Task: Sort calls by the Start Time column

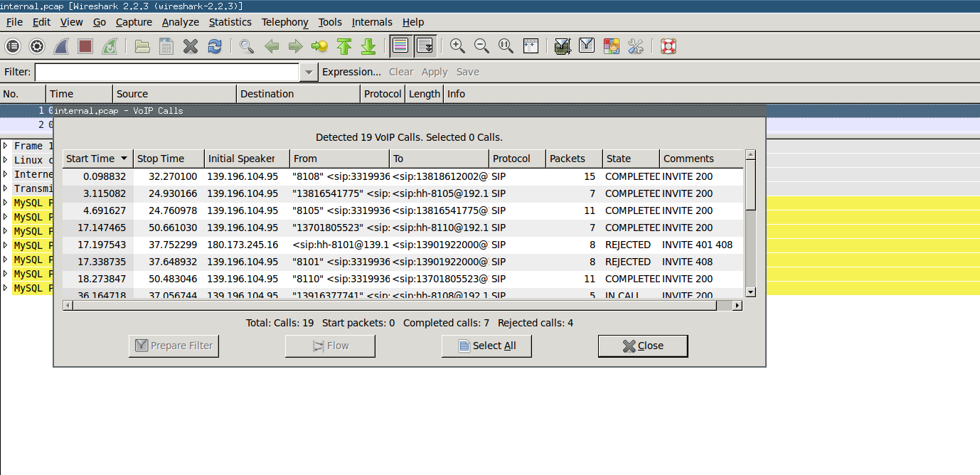Action: pyautogui.click(x=97, y=159)
